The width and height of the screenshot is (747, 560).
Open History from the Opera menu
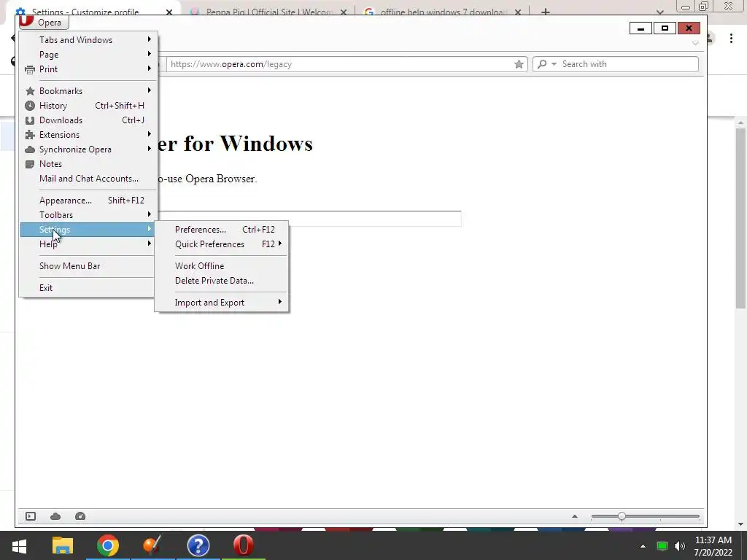[x=88, y=106]
